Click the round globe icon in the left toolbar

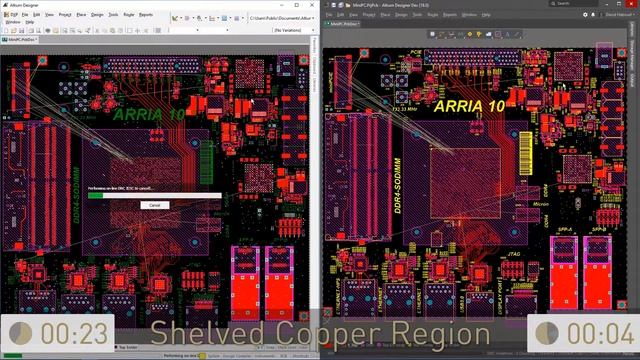coord(48,31)
